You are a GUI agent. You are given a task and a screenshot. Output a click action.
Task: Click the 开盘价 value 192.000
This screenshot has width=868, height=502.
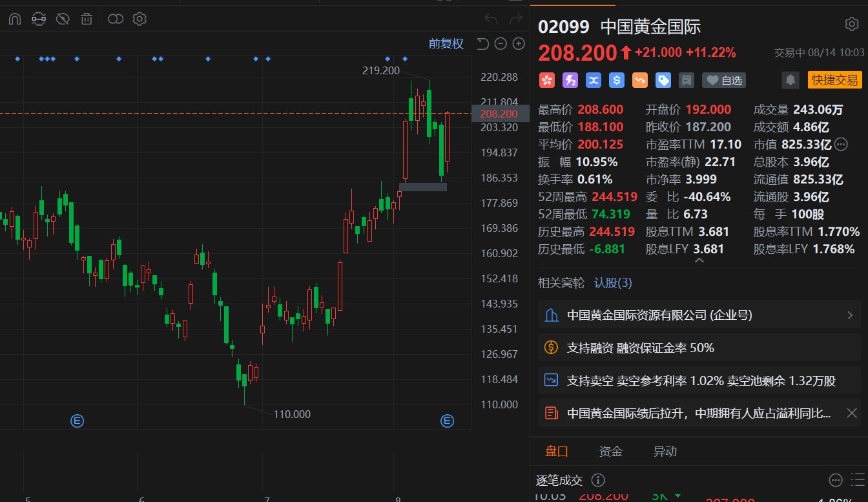709,109
